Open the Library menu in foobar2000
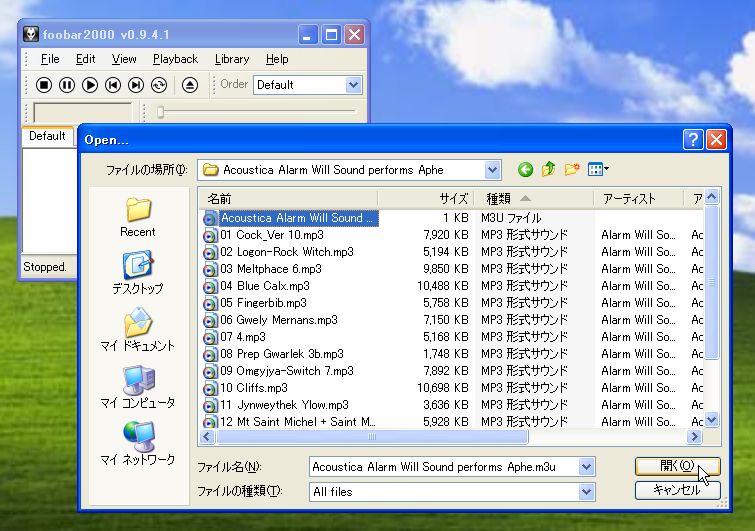 click(x=232, y=59)
